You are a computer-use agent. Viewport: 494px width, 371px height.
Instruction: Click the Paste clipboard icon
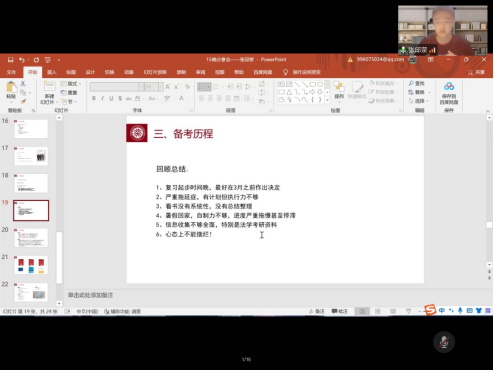11,87
